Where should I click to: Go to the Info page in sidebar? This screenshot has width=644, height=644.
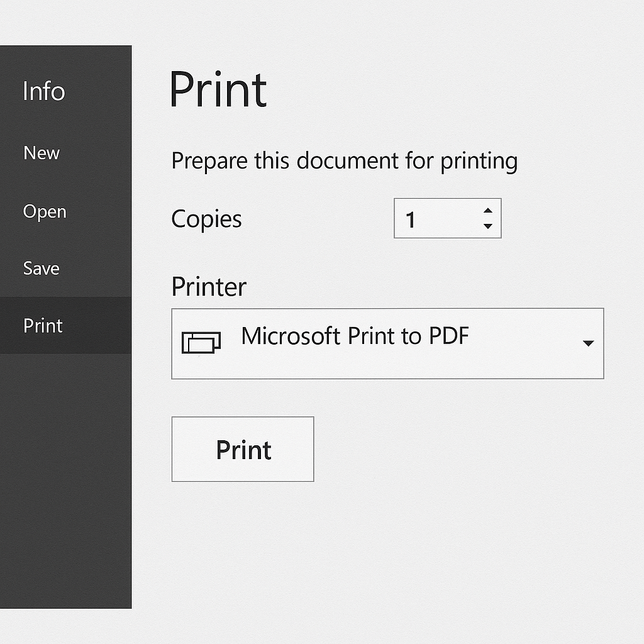pos(43,91)
